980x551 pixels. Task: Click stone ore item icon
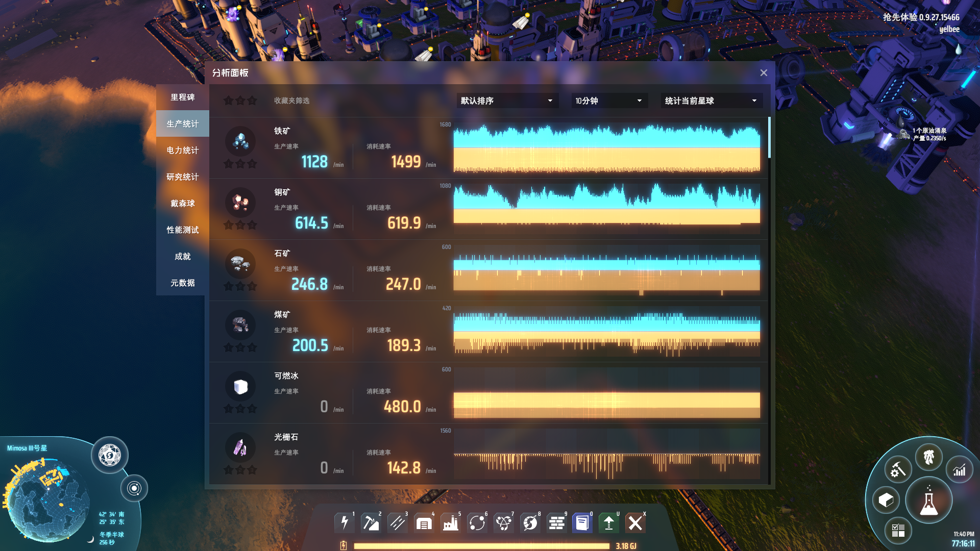tap(240, 264)
